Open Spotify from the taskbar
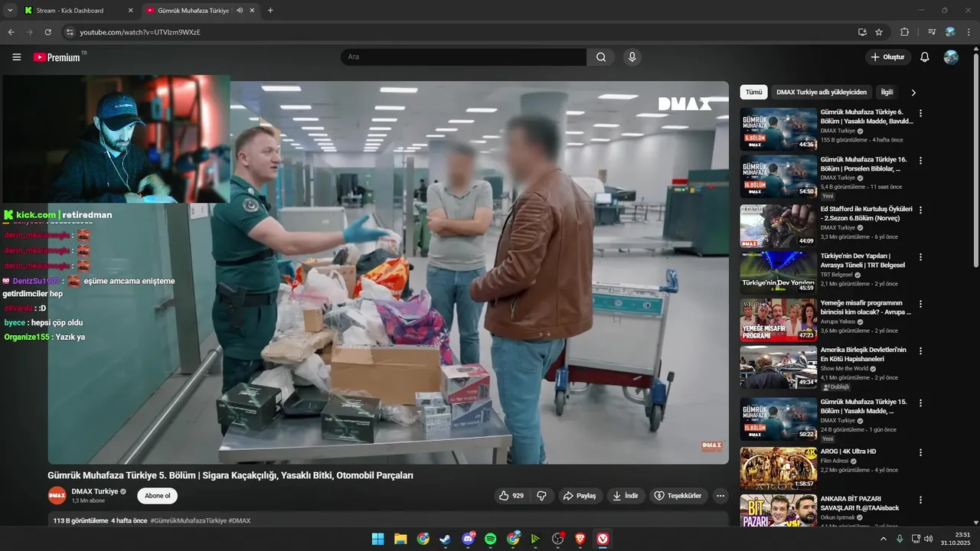Image resolution: width=980 pixels, height=551 pixels. pos(491,539)
